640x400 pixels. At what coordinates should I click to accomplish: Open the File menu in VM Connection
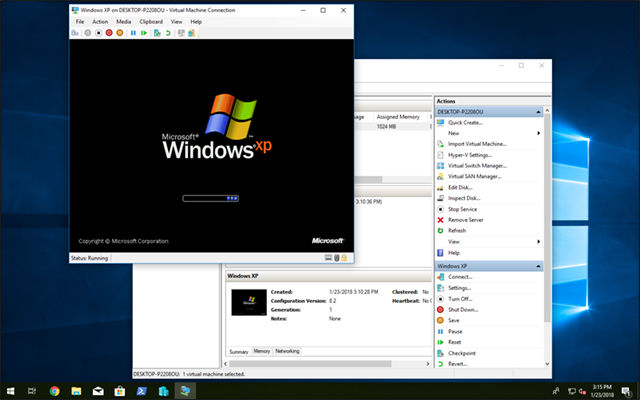tap(80, 22)
